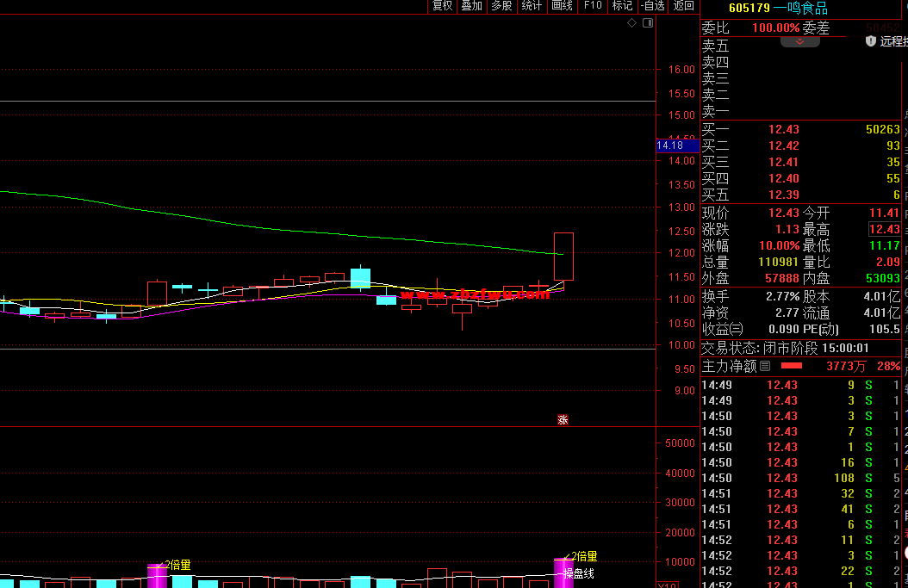Viewport: 908px width, 588px height.
Task: Expand the red double-chevron under 委比
Action: (799, 41)
